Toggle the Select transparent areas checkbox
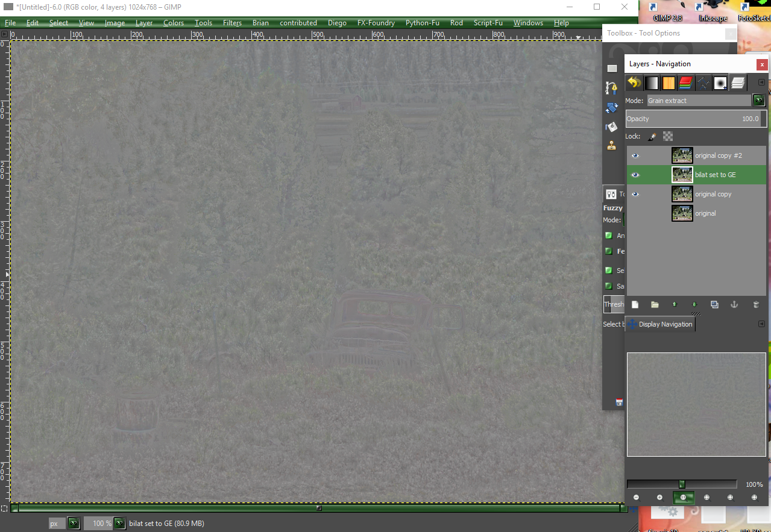This screenshot has width=771, height=532. click(609, 271)
